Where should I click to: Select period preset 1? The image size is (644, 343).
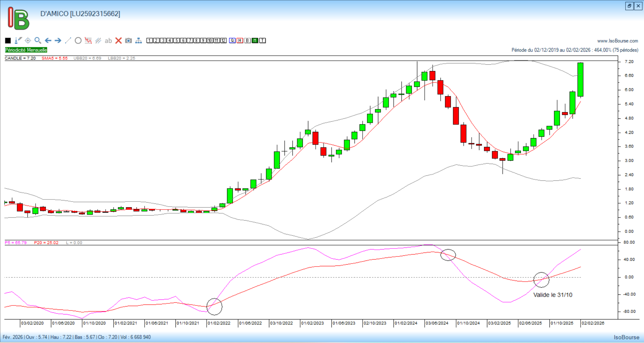(x=150, y=41)
